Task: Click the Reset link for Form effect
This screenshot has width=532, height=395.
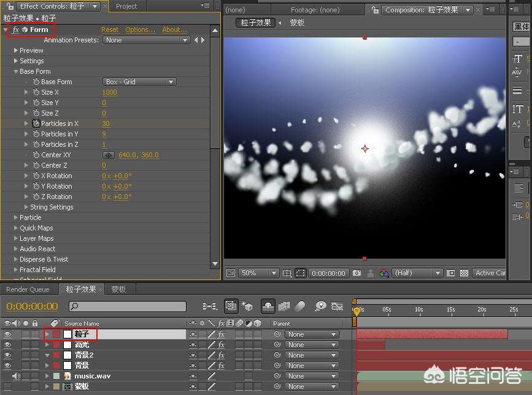Action: click(110, 29)
